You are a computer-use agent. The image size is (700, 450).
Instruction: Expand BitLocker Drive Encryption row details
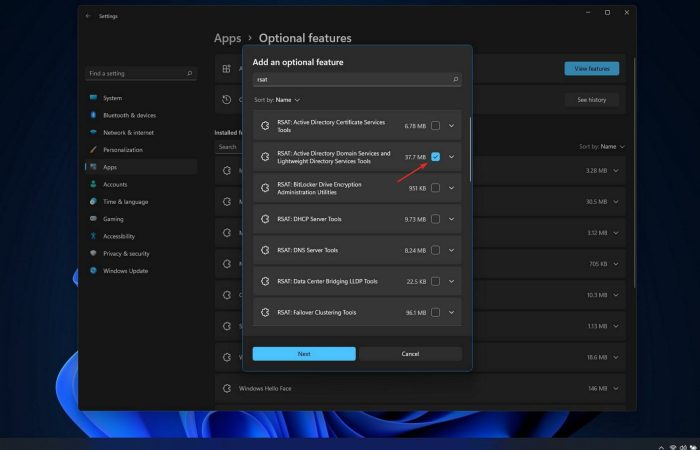tap(451, 188)
